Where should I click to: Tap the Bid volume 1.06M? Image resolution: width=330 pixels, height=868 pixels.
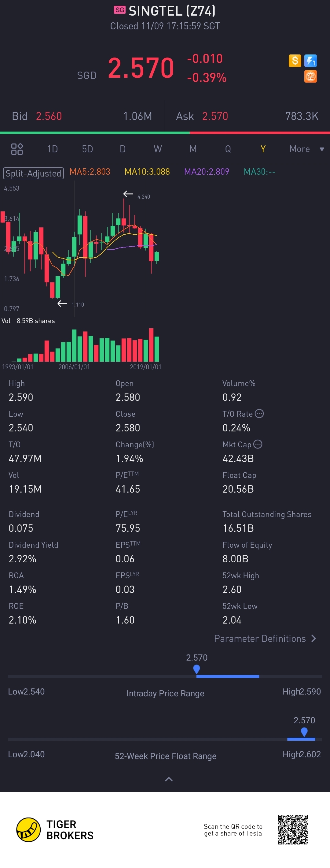[x=137, y=116]
